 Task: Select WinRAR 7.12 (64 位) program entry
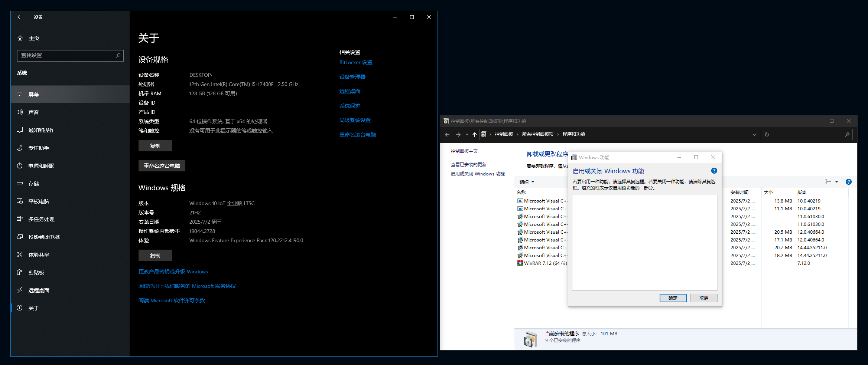coord(542,263)
